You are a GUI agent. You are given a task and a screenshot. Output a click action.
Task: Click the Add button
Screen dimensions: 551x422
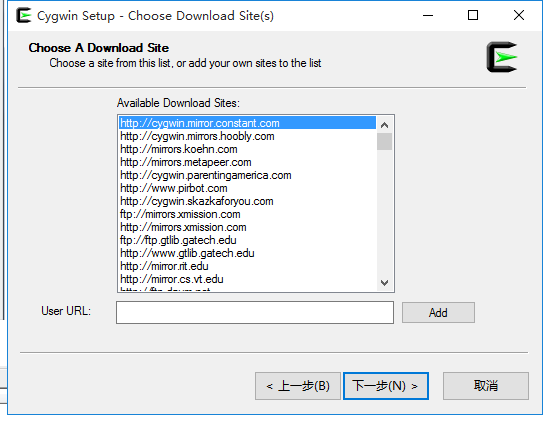tap(438, 312)
